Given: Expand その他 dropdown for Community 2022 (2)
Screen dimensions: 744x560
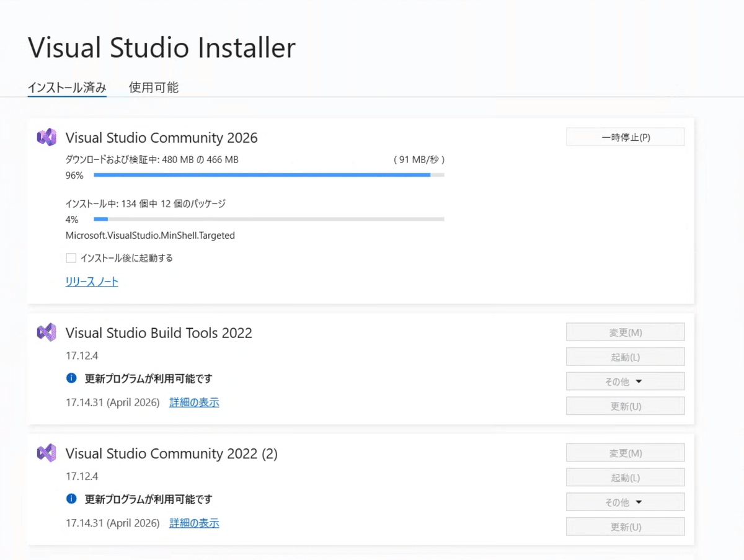Looking at the screenshot, I should click(625, 502).
